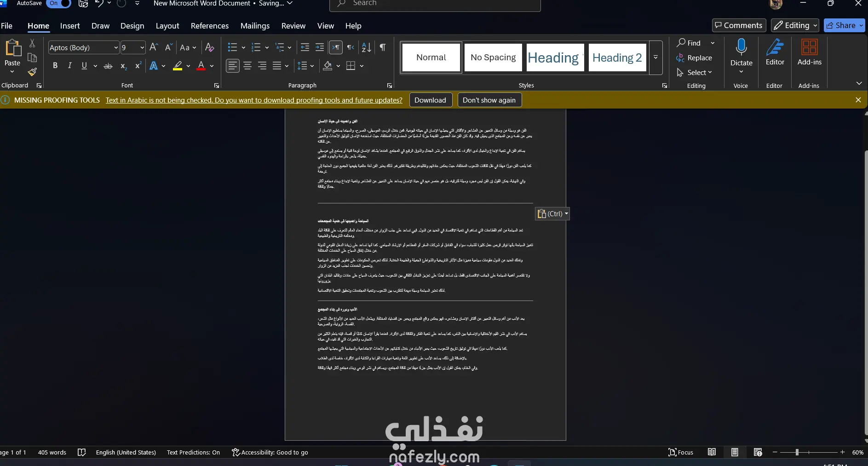Expand the bullets list dropdown
Image resolution: width=868 pixels, height=466 pixels.
pos(243,47)
